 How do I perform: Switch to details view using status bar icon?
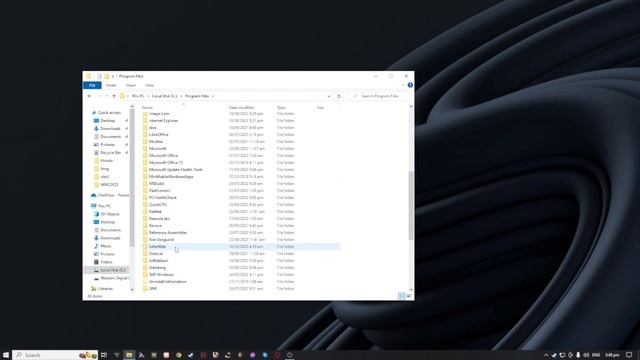point(401,296)
